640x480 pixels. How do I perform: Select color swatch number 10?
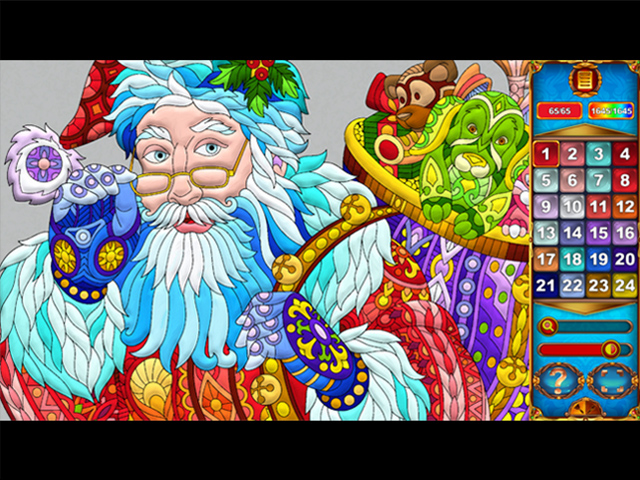click(x=571, y=206)
